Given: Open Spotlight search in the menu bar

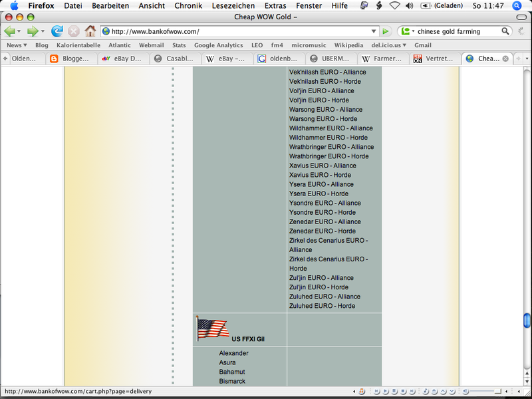Looking at the screenshot, I should pyautogui.click(x=517, y=6).
